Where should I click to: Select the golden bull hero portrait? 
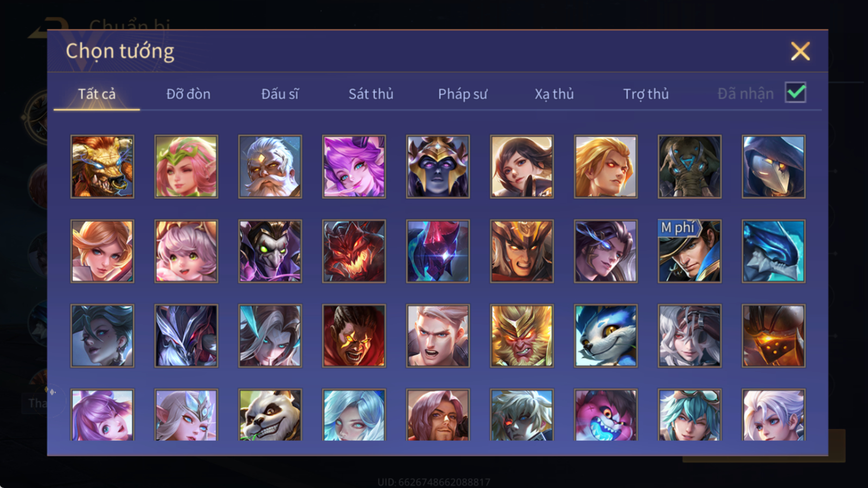point(103,166)
